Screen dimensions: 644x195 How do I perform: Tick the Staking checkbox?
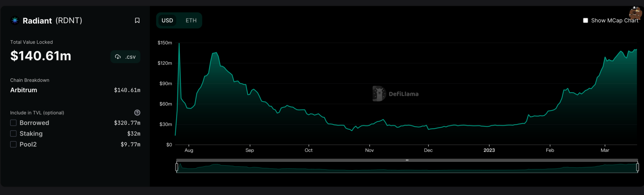point(14,134)
